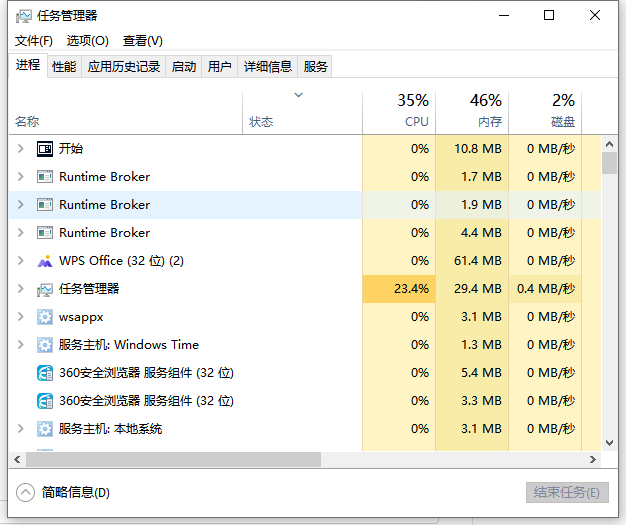
Task: Click the 开始 process icon
Action: (45, 148)
